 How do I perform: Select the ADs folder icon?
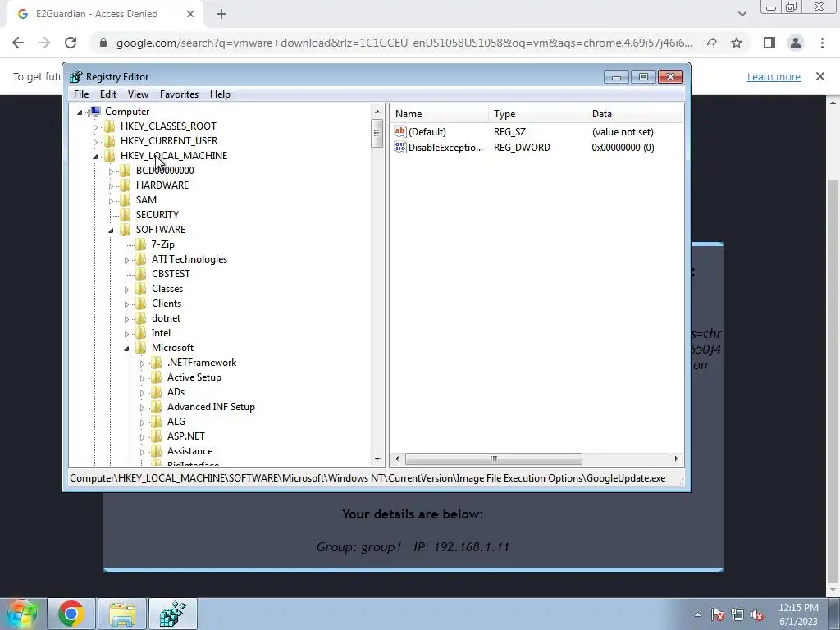[156, 392]
